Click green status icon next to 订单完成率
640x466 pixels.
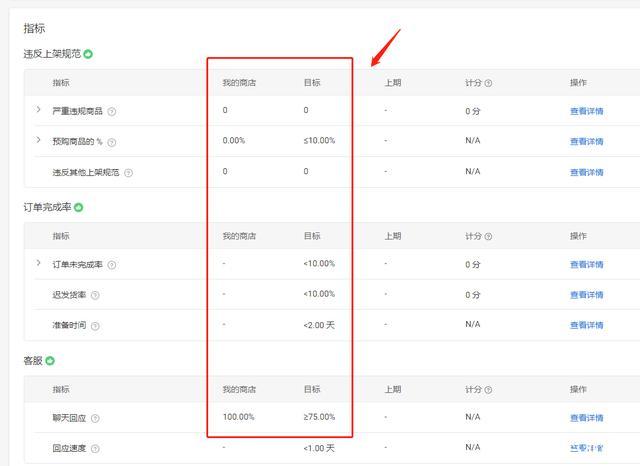pos(79,207)
